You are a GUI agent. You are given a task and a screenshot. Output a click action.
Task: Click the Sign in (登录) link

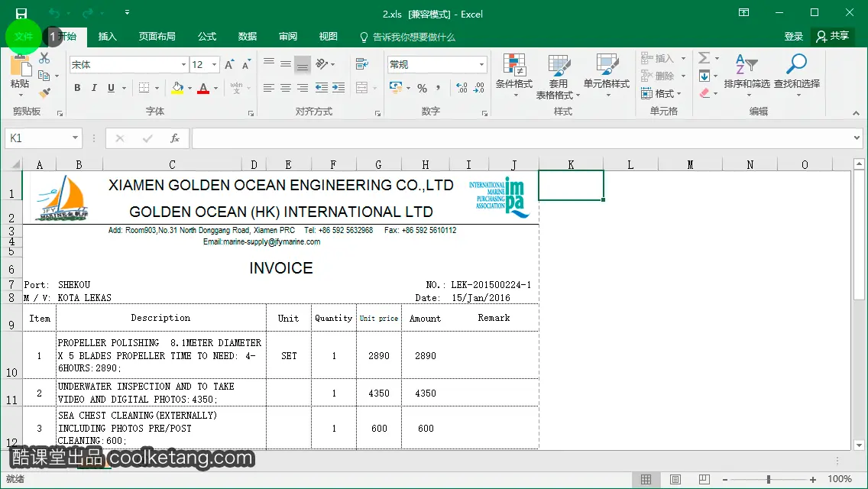click(x=793, y=37)
